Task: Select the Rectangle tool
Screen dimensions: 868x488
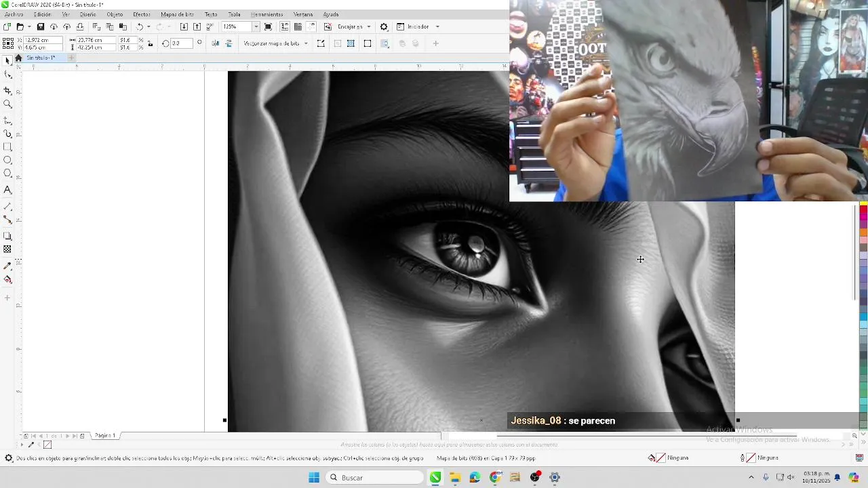Action: (7, 147)
